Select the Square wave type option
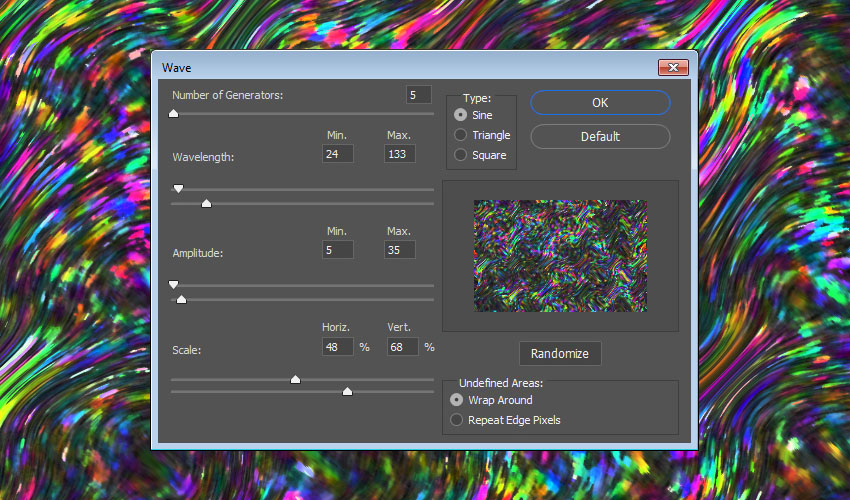 point(460,155)
